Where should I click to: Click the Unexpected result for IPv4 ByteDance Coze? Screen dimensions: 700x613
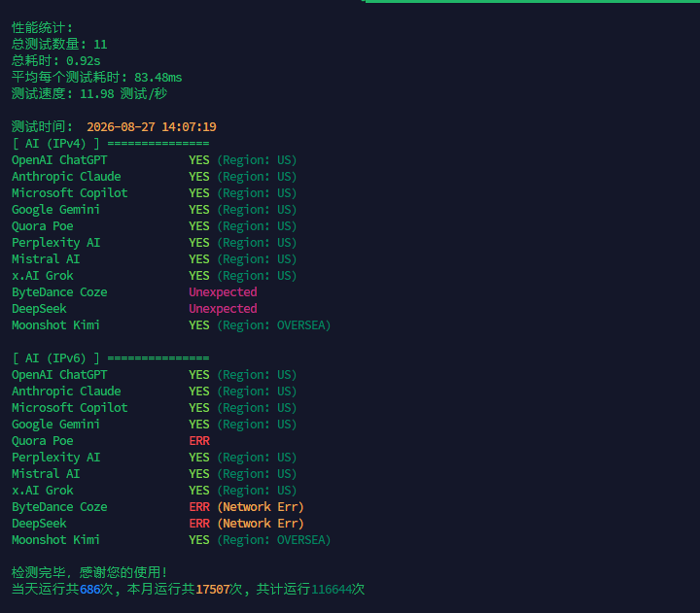pos(223,291)
